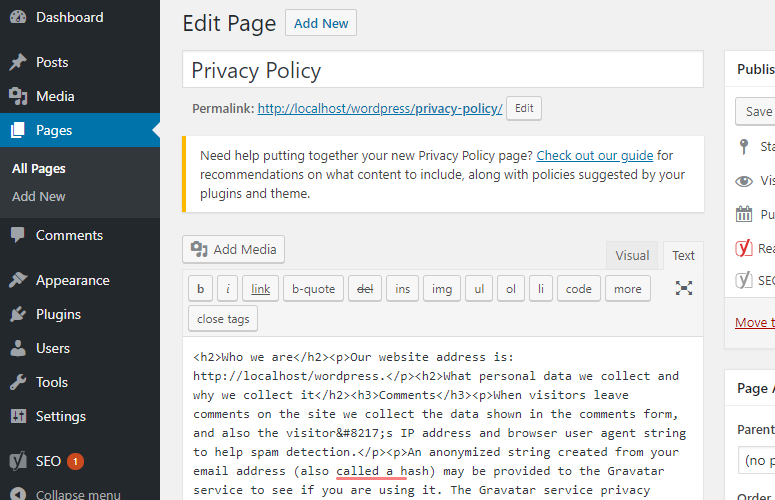Click the code quicktag button

[578, 289]
